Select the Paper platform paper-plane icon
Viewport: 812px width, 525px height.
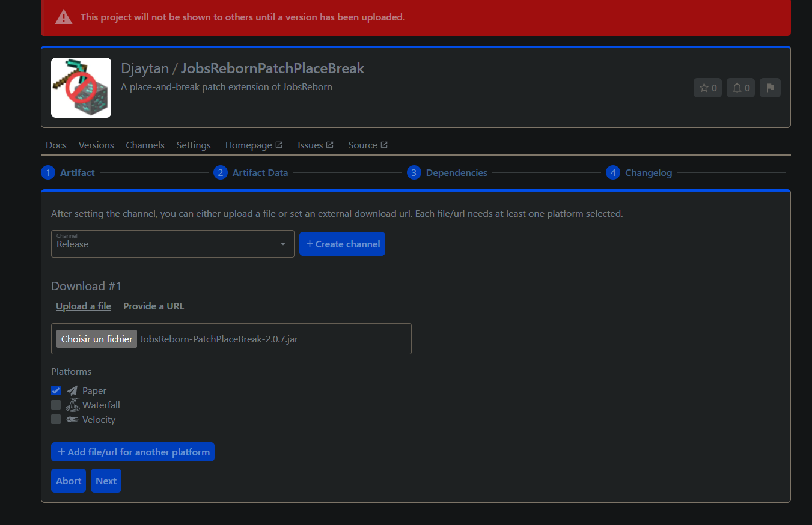(71, 390)
